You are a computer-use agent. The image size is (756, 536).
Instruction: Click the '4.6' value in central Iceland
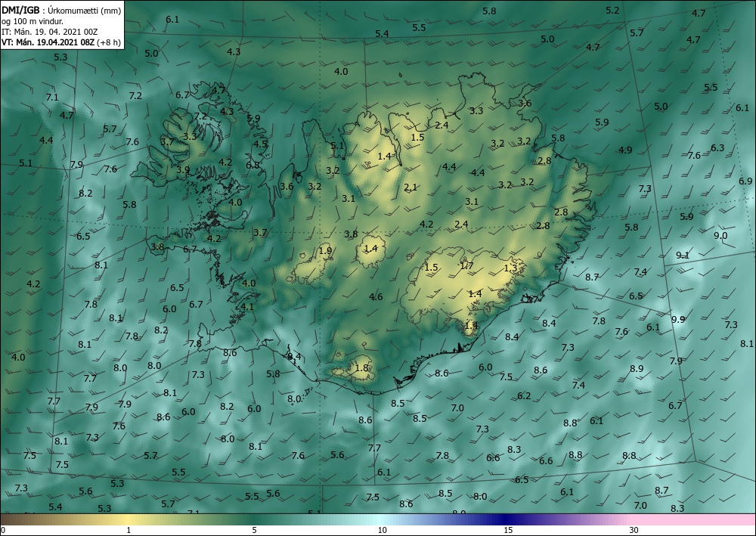pyautogui.click(x=376, y=296)
